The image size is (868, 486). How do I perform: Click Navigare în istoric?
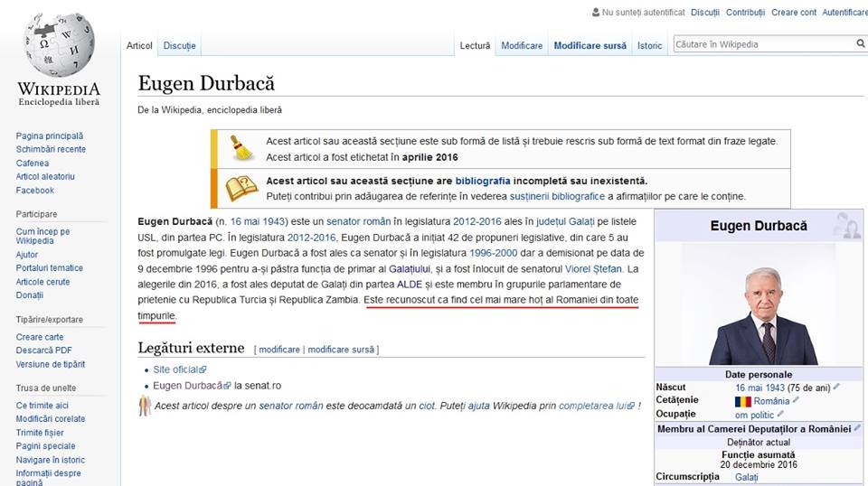click(x=51, y=460)
